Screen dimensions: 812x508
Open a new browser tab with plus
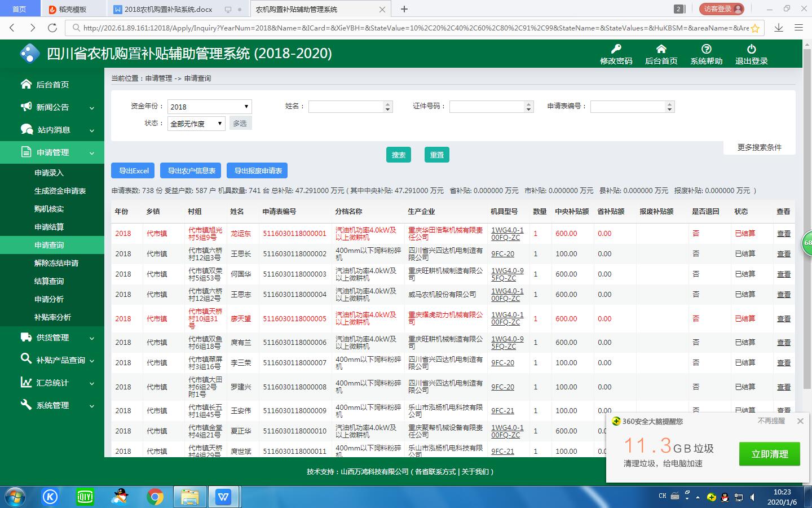coord(404,9)
